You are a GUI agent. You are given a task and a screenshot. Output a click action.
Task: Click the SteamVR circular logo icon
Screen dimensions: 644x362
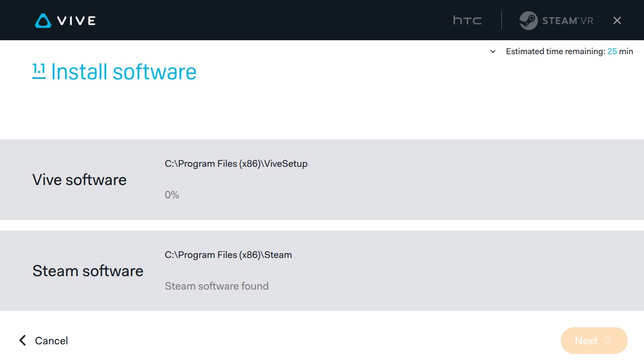529,20
